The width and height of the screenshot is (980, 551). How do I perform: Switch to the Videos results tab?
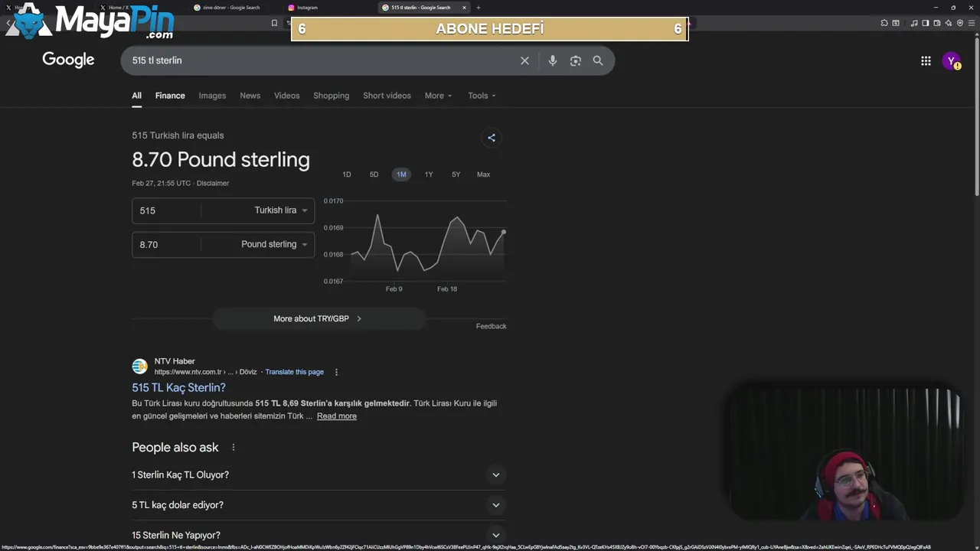[x=287, y=96]
